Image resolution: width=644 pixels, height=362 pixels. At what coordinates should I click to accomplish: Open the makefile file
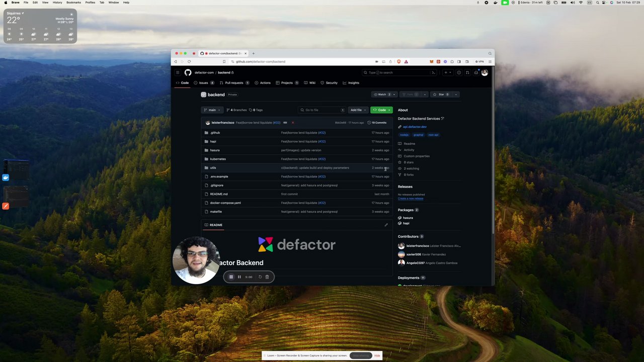[216, 212]
